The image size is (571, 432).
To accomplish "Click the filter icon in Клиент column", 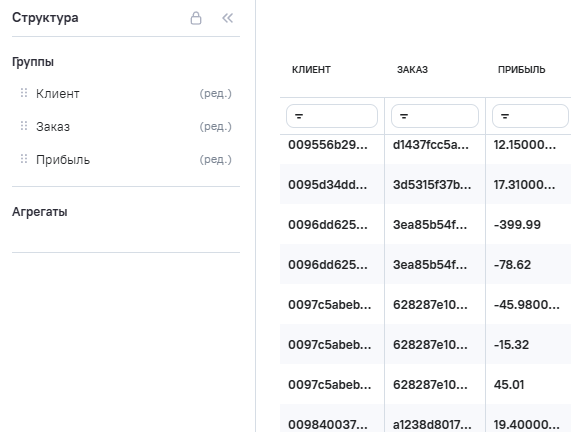I will [299, 116].
